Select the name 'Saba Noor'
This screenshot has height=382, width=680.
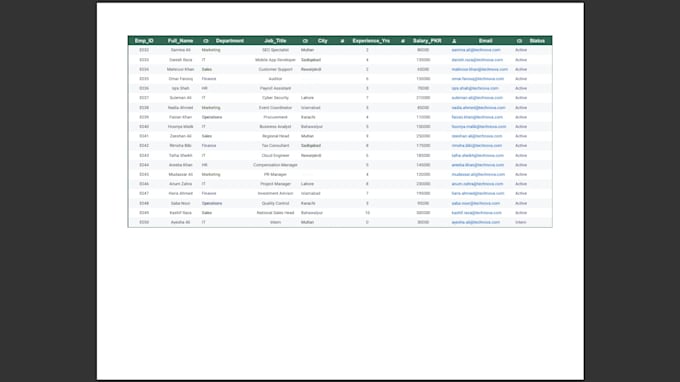tap(180, 203)
